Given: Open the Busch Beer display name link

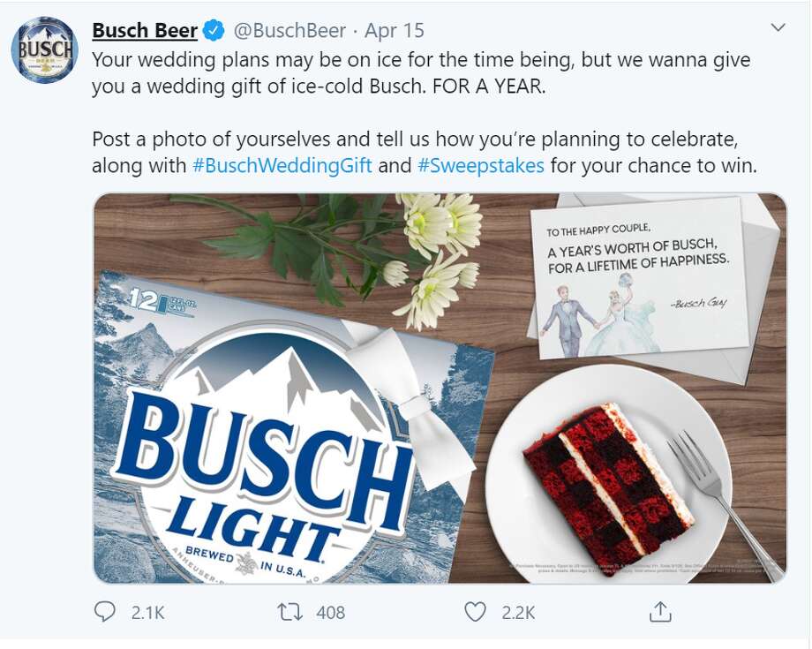Looking at the screenshot, I should [145, 31].
